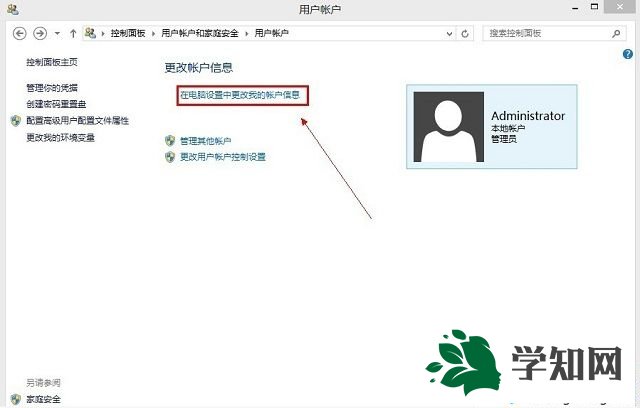
Task: Open 家庭安全 link at bottom left
Action: point(43,399)
